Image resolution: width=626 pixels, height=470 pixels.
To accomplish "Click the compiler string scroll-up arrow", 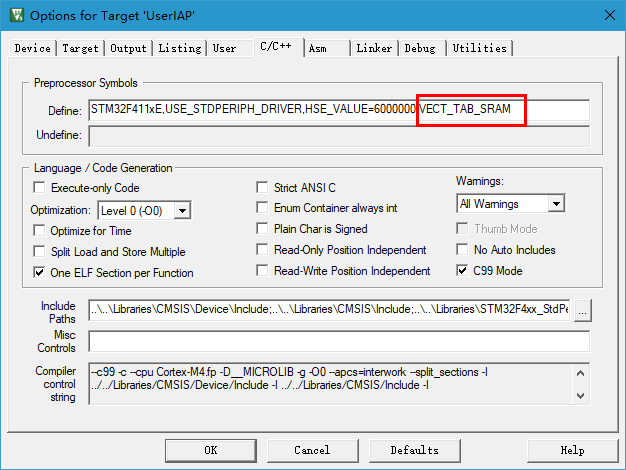I will tap(580, 373).
